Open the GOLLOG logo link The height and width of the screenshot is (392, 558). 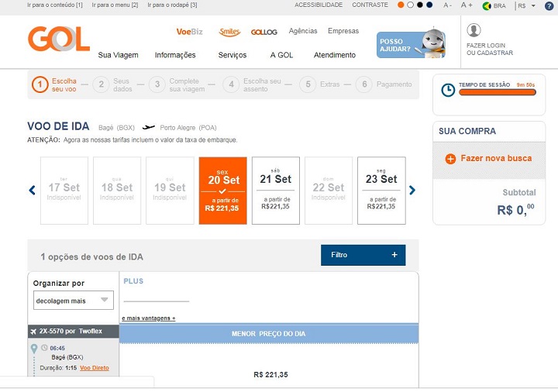(264, 32)
